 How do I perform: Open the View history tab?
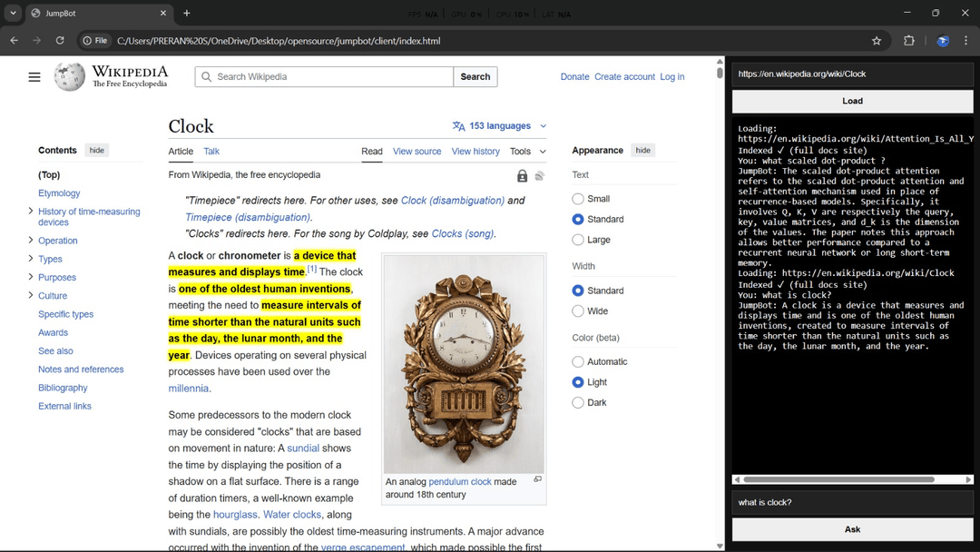[475, 152]
